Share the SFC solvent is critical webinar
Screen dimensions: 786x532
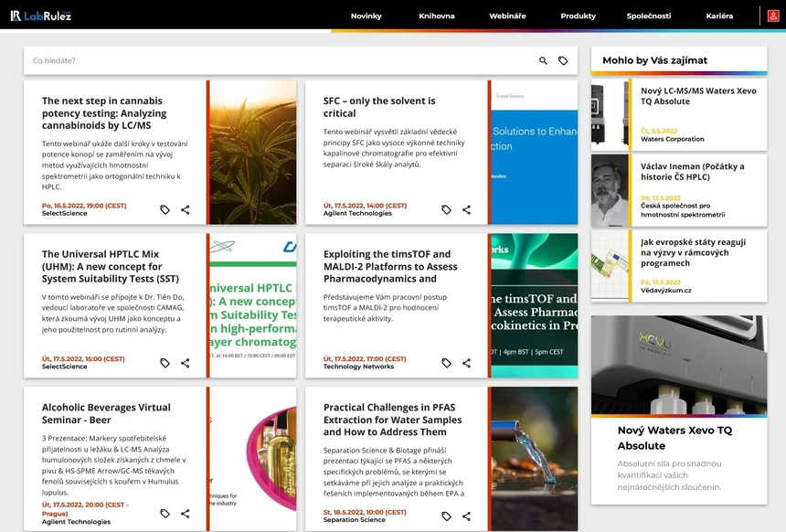(x=466, y=209)
